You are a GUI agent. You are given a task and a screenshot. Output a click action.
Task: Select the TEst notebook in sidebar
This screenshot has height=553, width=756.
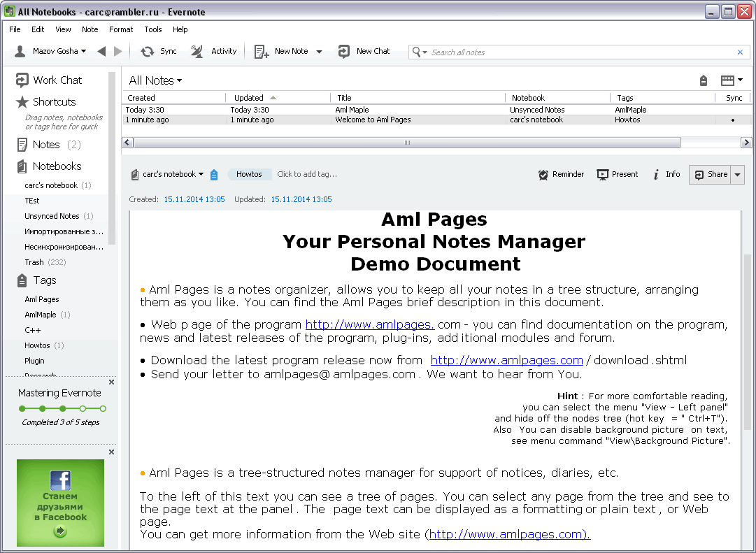point(32,201)
